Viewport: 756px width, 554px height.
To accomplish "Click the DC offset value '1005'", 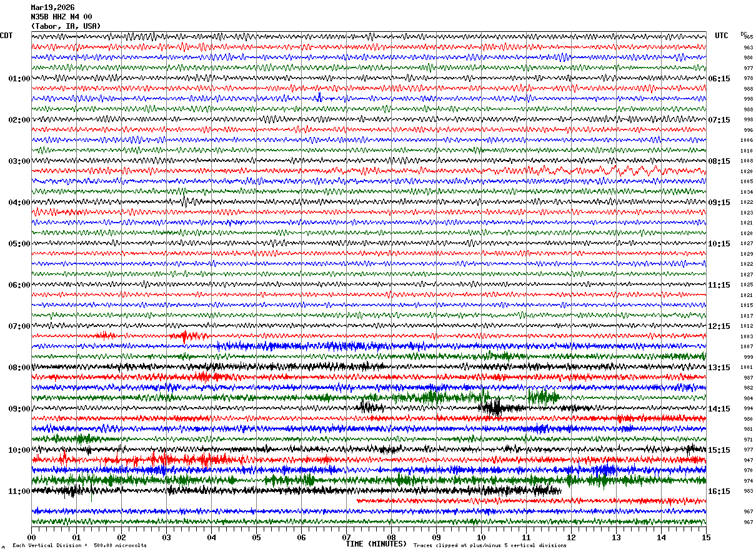I will click(747, 182).
